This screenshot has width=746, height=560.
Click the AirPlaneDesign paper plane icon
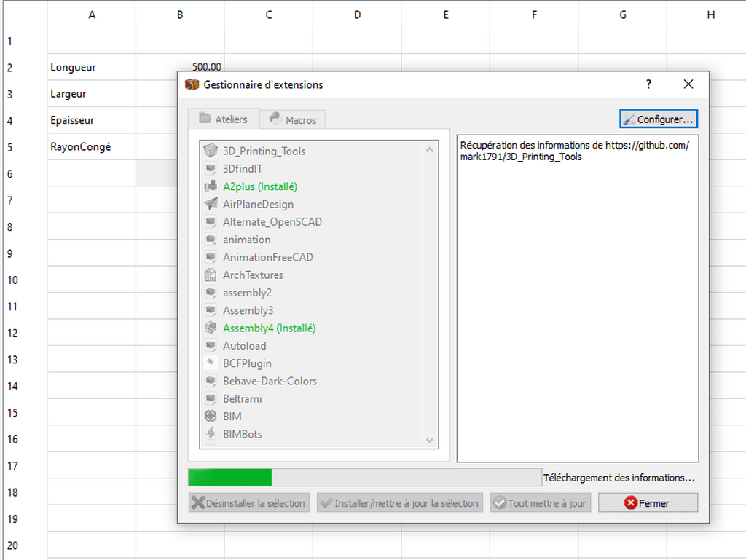(211, 204)
